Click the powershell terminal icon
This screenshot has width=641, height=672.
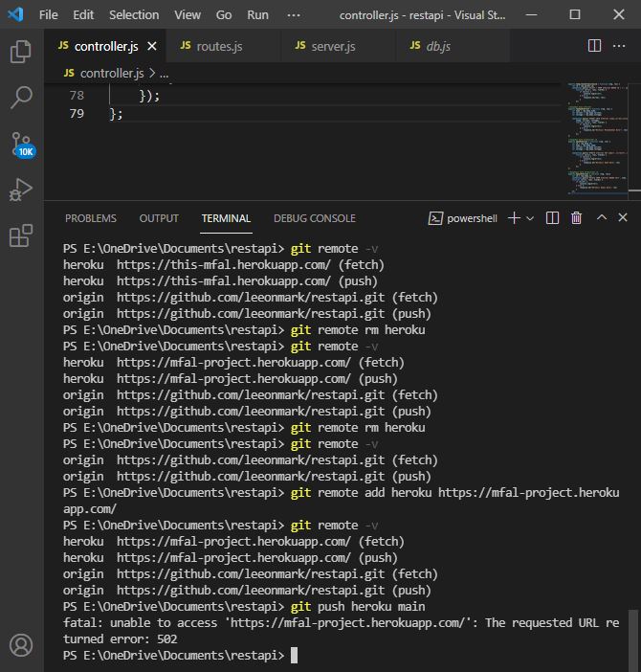[x=435, y=218]
